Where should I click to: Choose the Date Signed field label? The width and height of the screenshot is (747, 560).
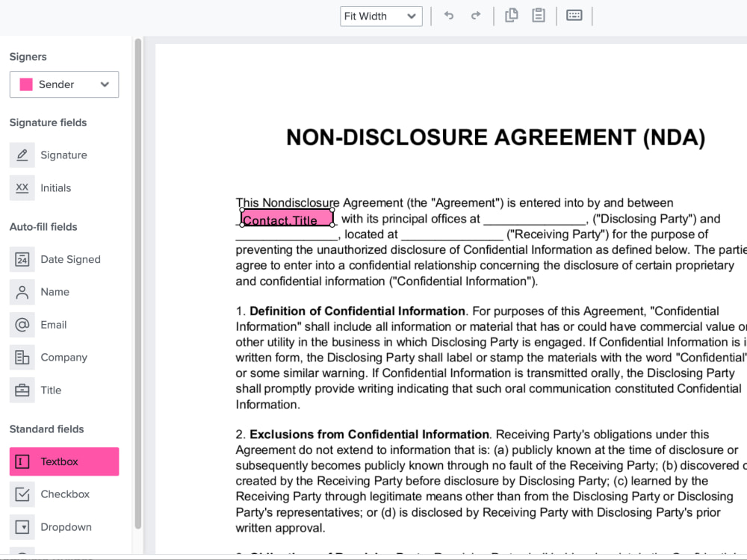[x=70, y=260]
